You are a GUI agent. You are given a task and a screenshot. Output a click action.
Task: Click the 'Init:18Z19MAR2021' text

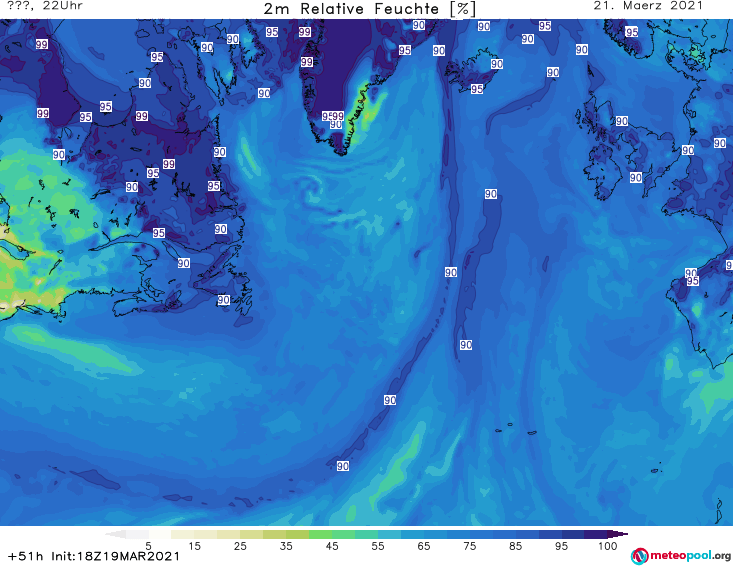click(115, 556)
